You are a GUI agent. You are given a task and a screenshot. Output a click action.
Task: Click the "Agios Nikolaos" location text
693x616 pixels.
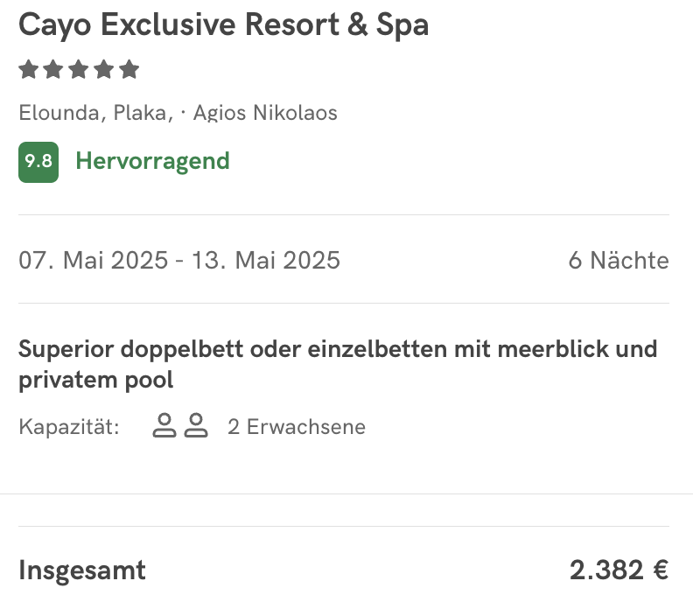point(265,113)
